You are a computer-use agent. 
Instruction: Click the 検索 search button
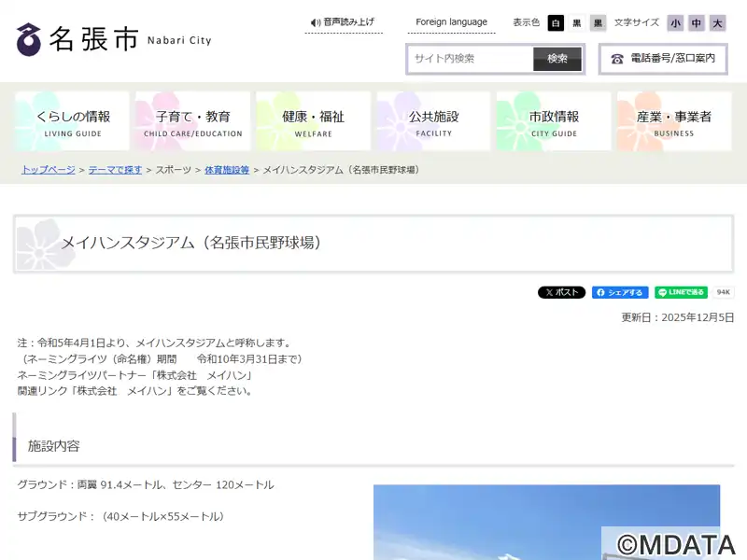point(557,59)
